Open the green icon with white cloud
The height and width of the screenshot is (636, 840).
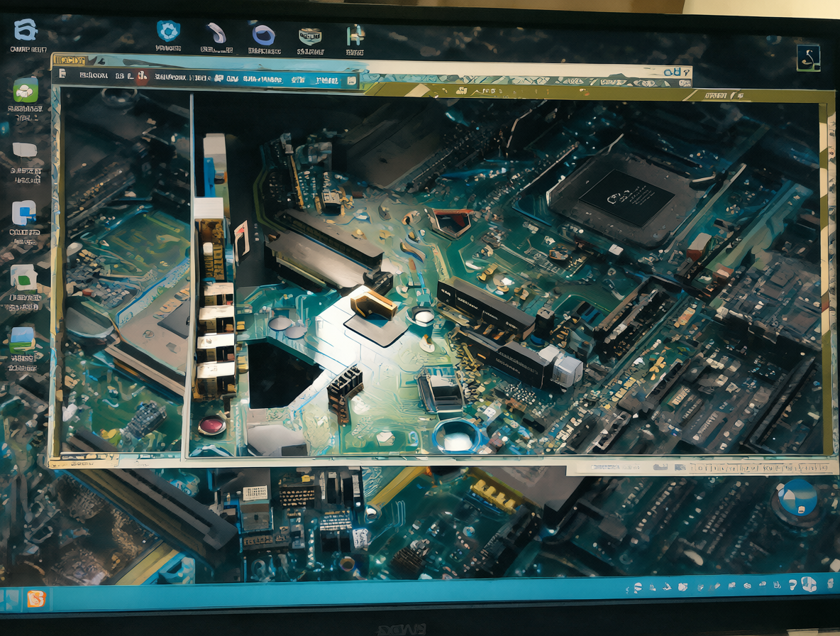tap(26, 90)
